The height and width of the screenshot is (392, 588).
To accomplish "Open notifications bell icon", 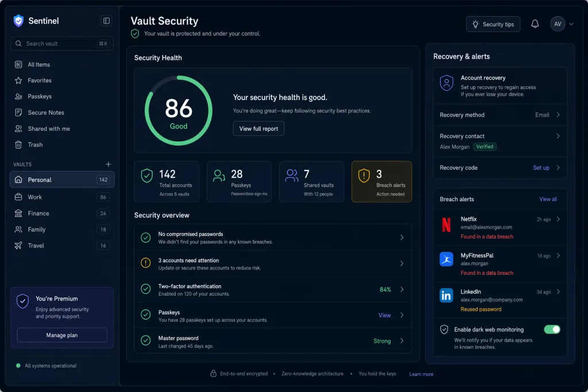I will point(535,24).
